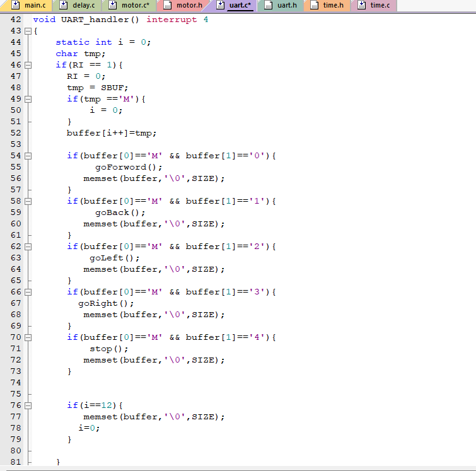Click the 'RI = 0;' statement
This screenshot has width=476, height=471.
coord(86,76)
